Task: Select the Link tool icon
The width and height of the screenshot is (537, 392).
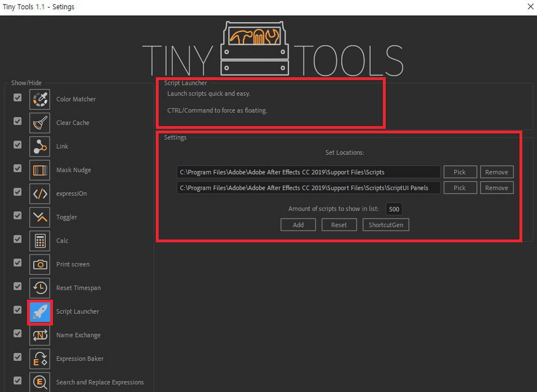Action: (x=40, y=146)
